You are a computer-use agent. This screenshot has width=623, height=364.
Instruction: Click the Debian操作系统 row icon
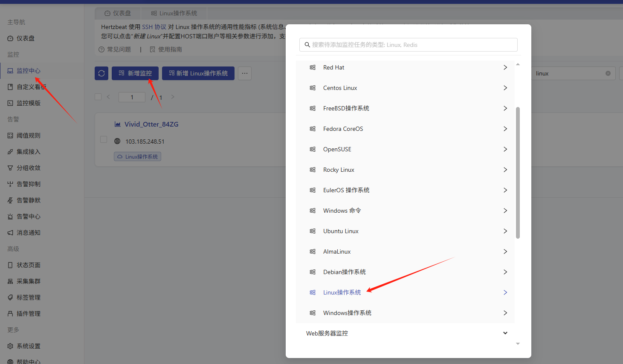(313, 272)
